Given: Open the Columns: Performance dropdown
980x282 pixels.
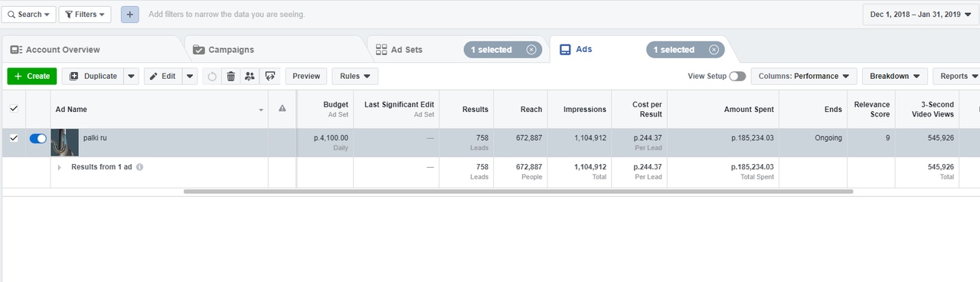Looking at the screenshot, I should pos(804,76).
